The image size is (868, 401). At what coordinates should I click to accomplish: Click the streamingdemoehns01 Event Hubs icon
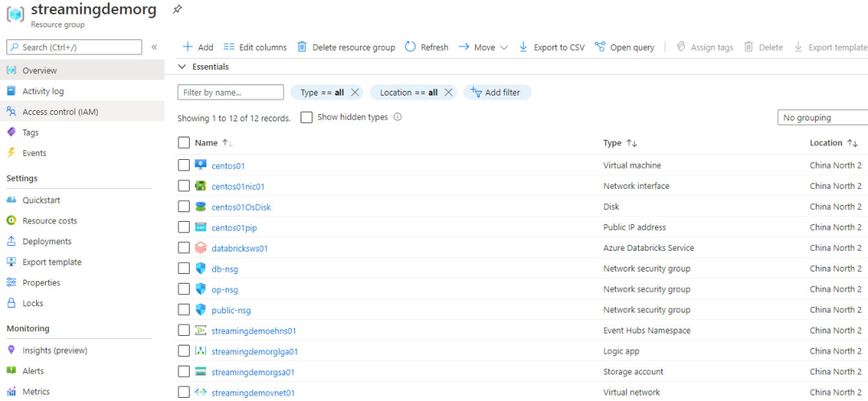[x=200, y=330]
